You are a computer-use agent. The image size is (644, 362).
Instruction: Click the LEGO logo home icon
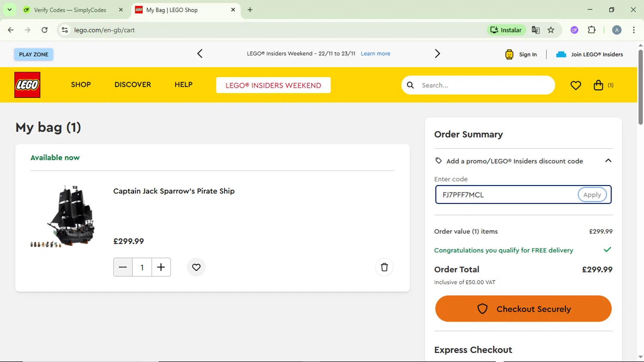point(27,85)
